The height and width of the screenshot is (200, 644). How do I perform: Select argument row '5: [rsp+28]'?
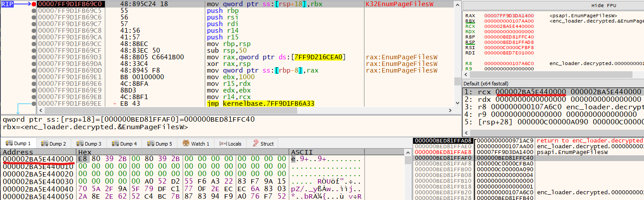pyautogui.click(x=553, y=122)
